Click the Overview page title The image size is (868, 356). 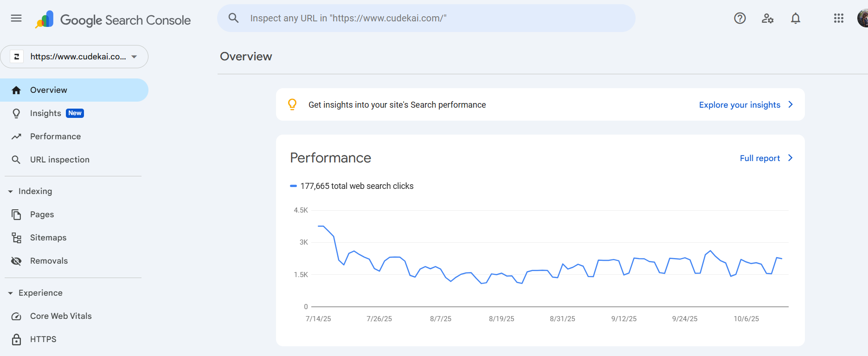[246, 57]
